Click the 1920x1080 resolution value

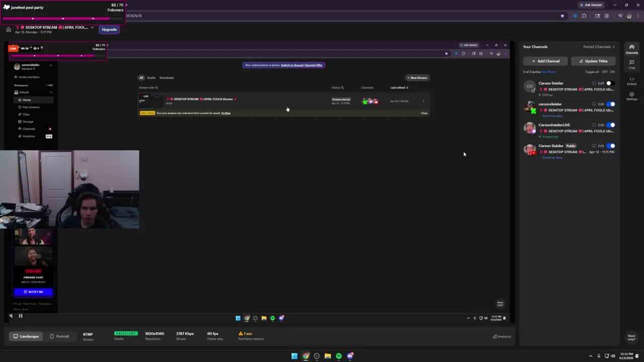coord(154,334)
